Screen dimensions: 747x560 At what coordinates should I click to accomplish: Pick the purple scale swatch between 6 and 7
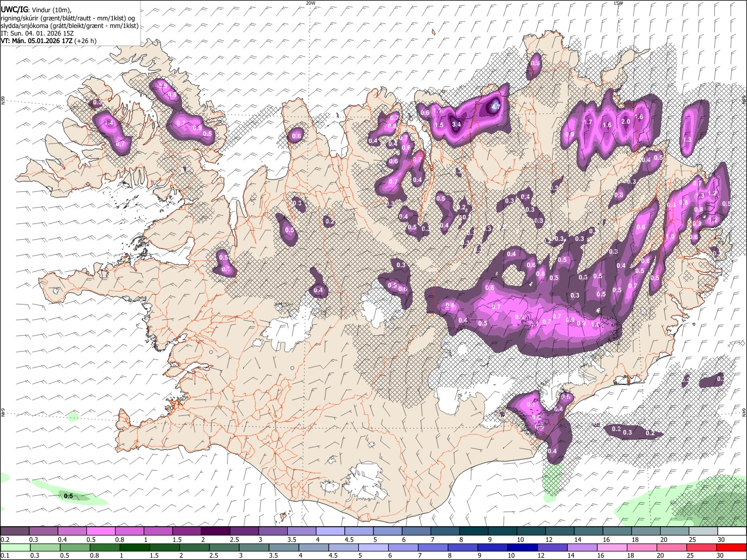(x=415, y=531)
